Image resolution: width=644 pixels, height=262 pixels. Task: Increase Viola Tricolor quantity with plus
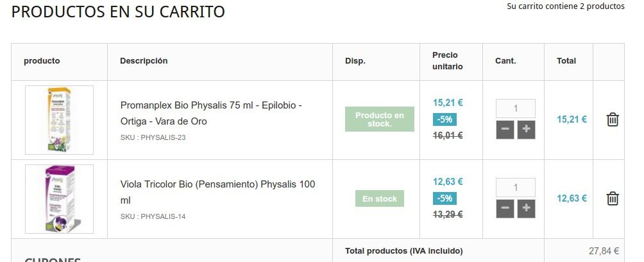[x=526, y=209]
